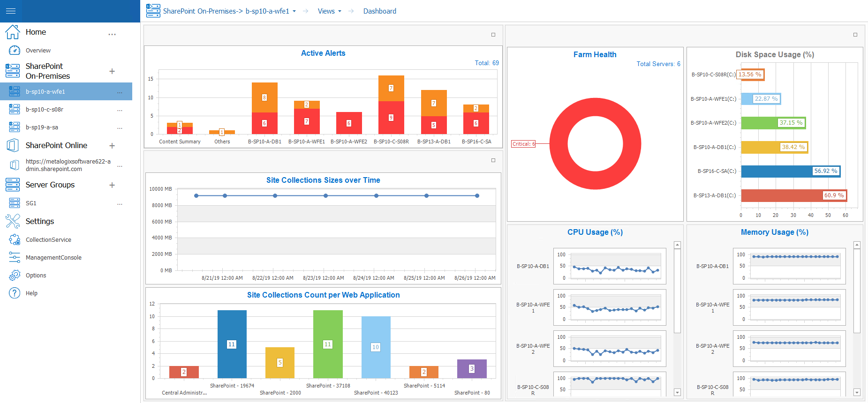Open ManagementConsole settings
Viewport: 868px width, 403px height.
click(x=53, y=257)
